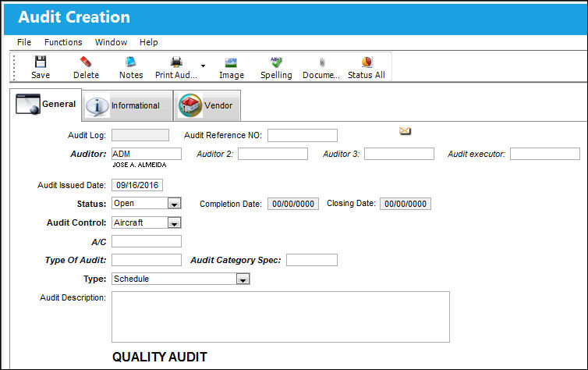This screenshot has height=370, width=588.
Task: Open the Documents paperclip icon
Action: [322, 62]
